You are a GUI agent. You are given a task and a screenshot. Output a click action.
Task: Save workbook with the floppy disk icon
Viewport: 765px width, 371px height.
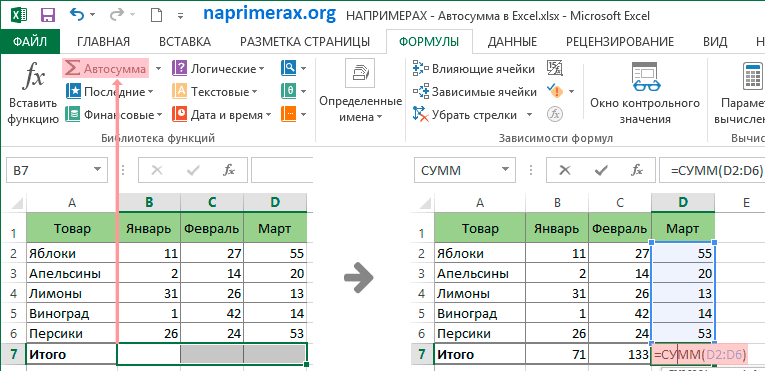(48, 16)
